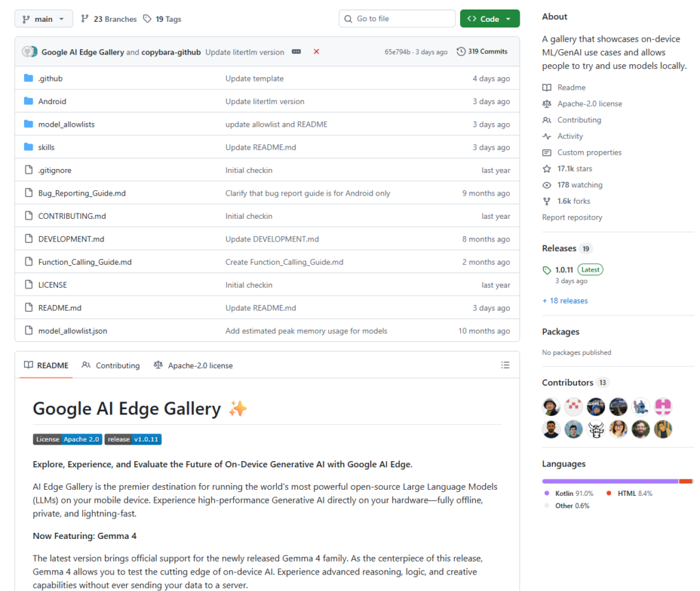
Task: Open the README outline list icon
Action: point(505,365)
